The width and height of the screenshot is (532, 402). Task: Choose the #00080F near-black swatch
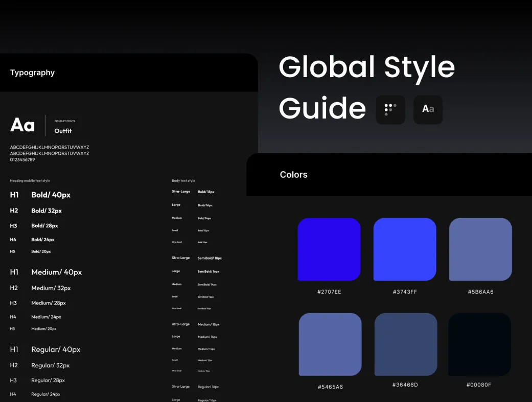click(479, 344)
